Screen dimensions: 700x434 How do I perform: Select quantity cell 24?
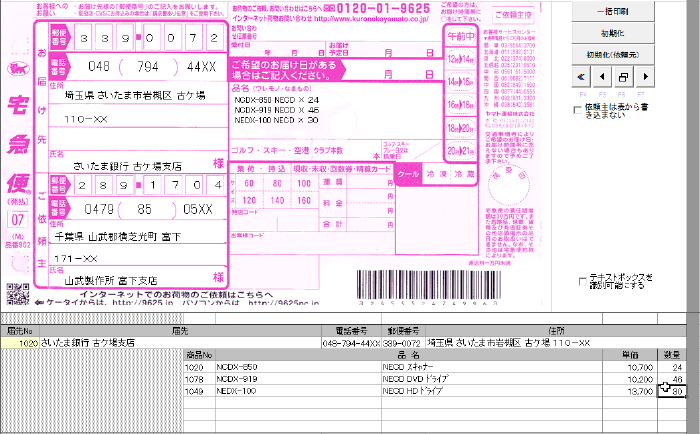(672, 367)
